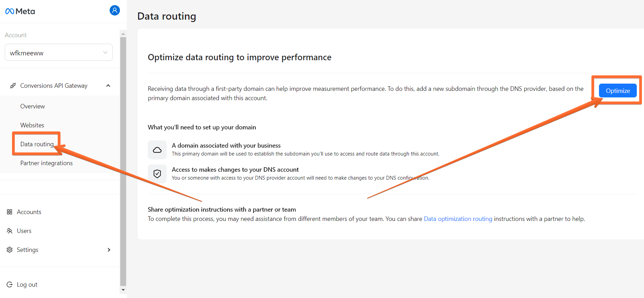The height and width of the screenshot is (298, 644).
Task: Click the blue Optimize button
Action: [618, 91]
